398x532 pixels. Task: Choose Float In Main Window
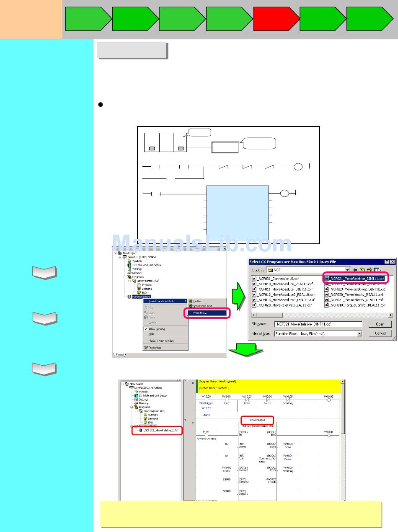[165, 341]
